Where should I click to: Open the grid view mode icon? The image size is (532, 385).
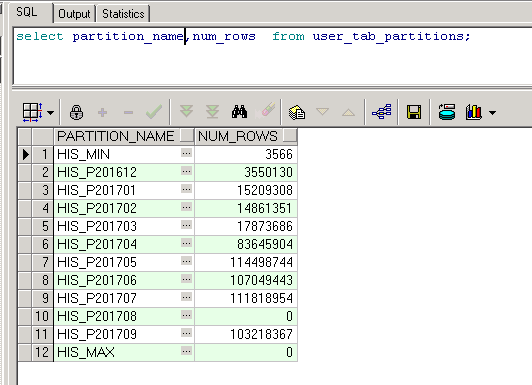click(32, 112)
